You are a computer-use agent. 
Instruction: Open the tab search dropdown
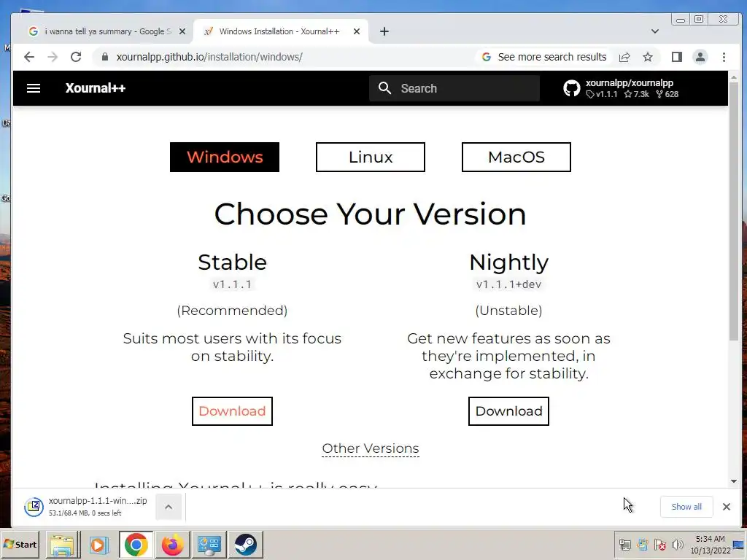[655, 31]
